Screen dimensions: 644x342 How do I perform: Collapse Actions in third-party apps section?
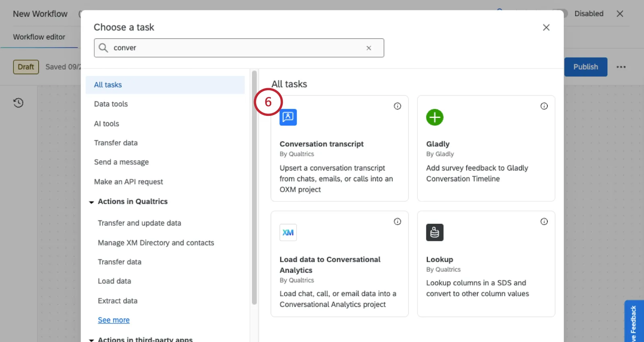point(91,340)
